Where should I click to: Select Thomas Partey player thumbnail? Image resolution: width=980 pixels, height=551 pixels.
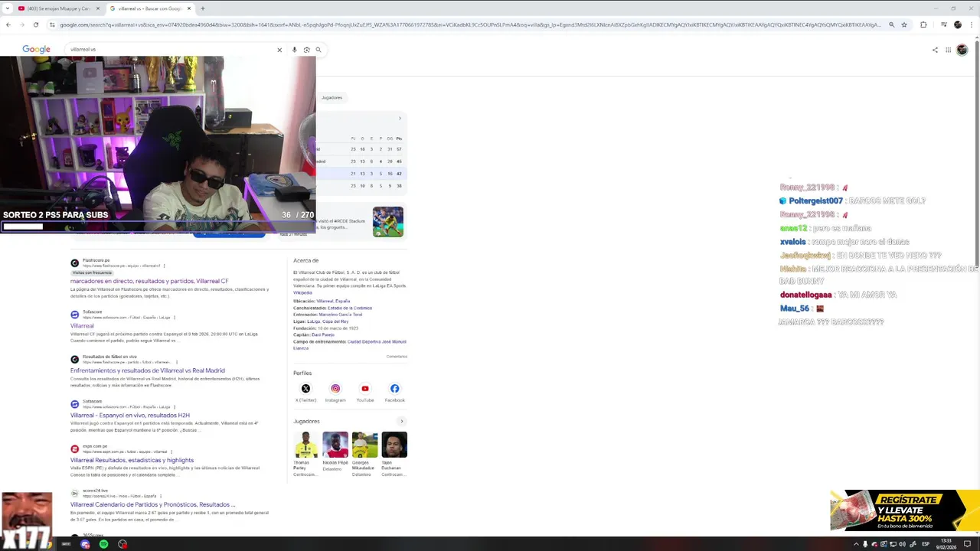point(305,445)
